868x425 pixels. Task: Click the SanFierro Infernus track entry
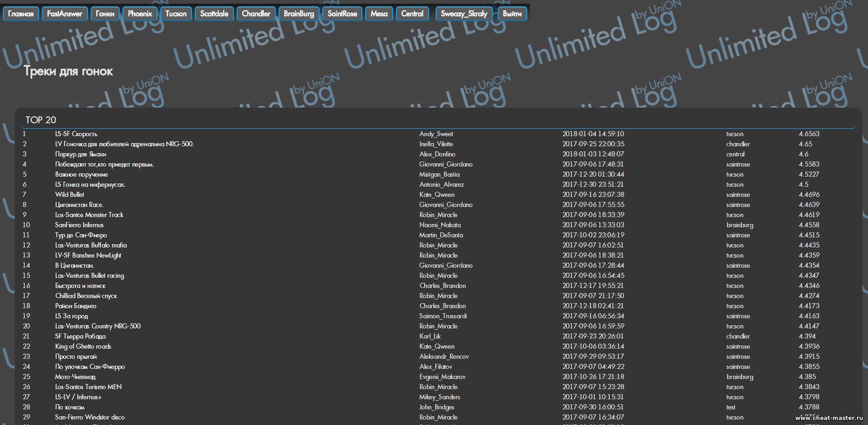click(79, 225)
